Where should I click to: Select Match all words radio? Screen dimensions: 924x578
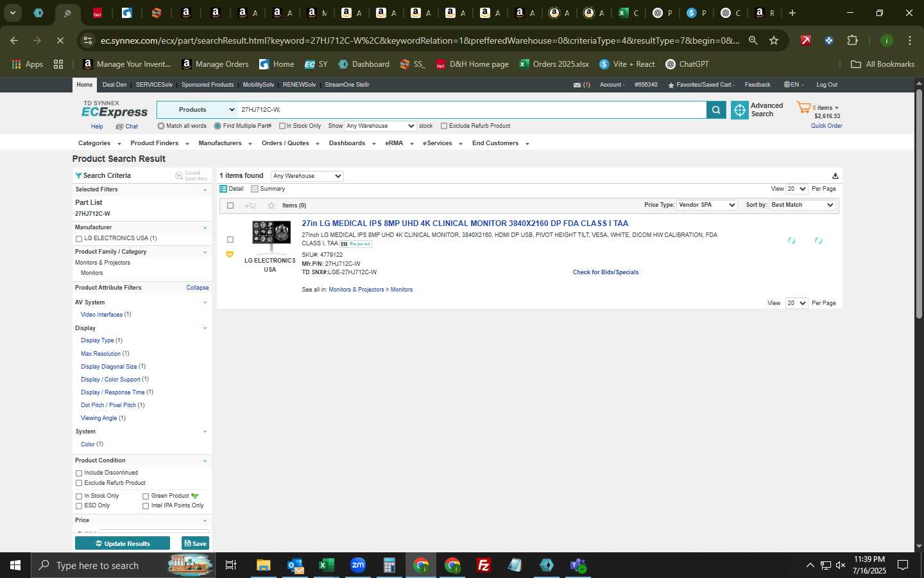(161, 126)
